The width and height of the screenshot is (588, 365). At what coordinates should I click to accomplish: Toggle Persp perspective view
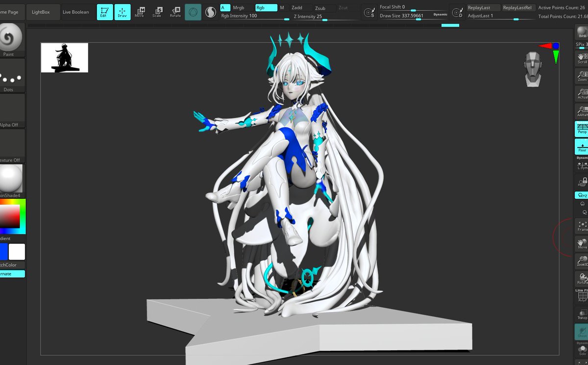tap(582, 129)
